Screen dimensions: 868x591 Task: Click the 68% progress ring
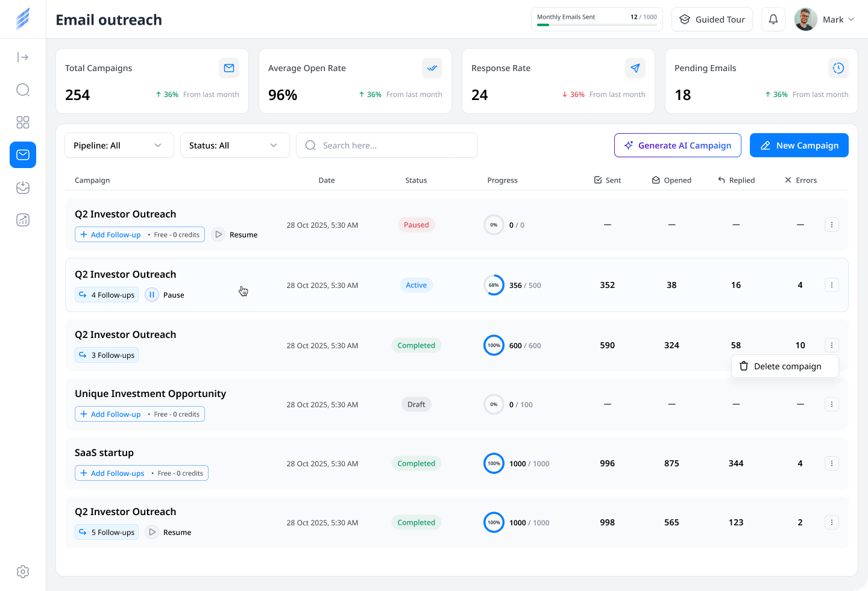click(494, 285)
